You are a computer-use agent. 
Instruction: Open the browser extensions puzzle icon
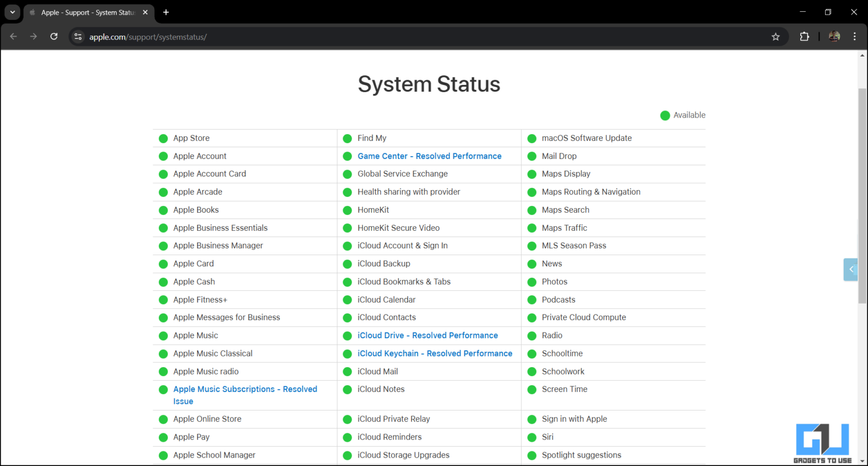(804, 36)
